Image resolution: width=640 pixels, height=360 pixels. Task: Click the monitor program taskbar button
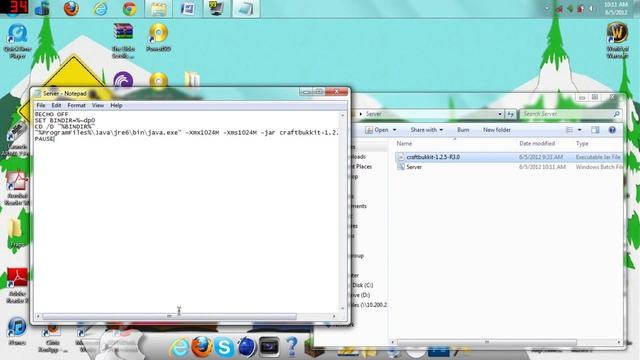click(x=216, y=9)
